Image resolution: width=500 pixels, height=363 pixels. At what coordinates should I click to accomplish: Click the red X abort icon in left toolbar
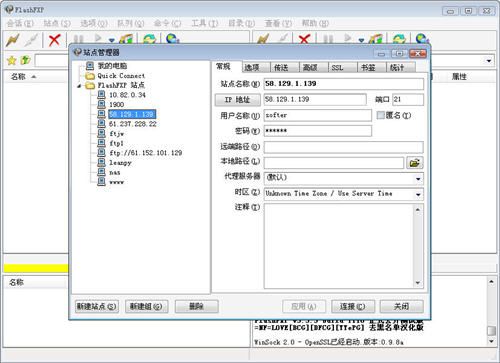(x=54, y=40)
